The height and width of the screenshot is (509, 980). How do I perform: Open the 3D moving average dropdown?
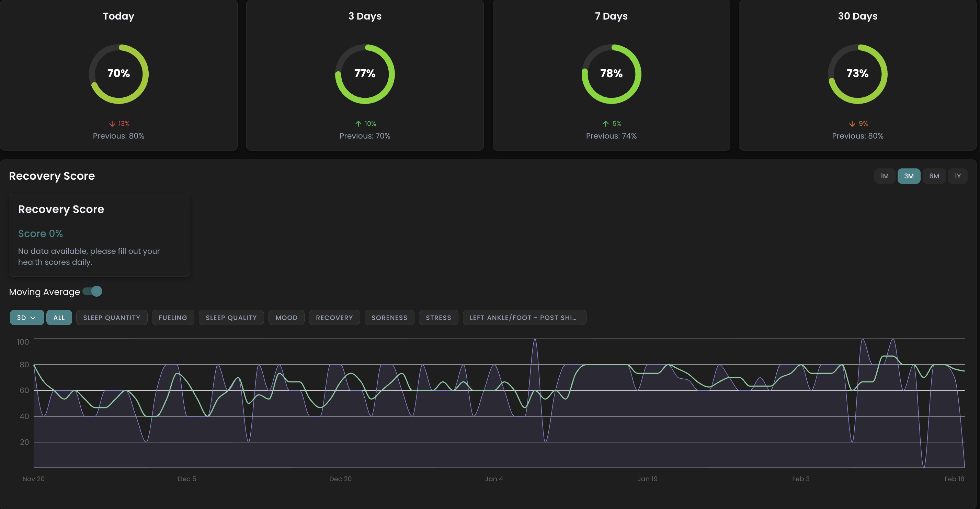[x=27, y=318]
